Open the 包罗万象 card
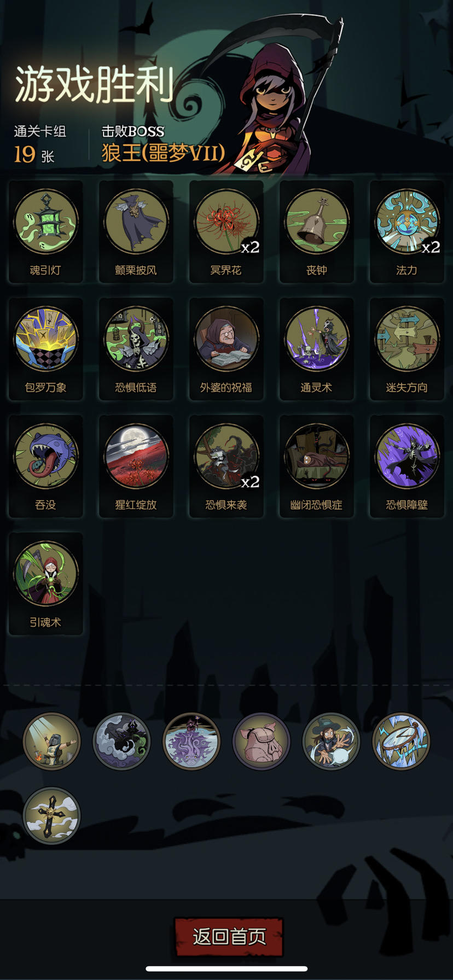The image size is (453, 980). [46, 349]
